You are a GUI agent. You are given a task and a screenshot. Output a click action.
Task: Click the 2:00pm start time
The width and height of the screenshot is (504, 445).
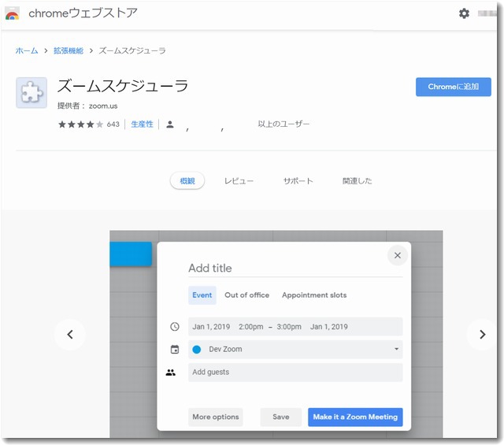pyautogui.click(x=251, y=327)
